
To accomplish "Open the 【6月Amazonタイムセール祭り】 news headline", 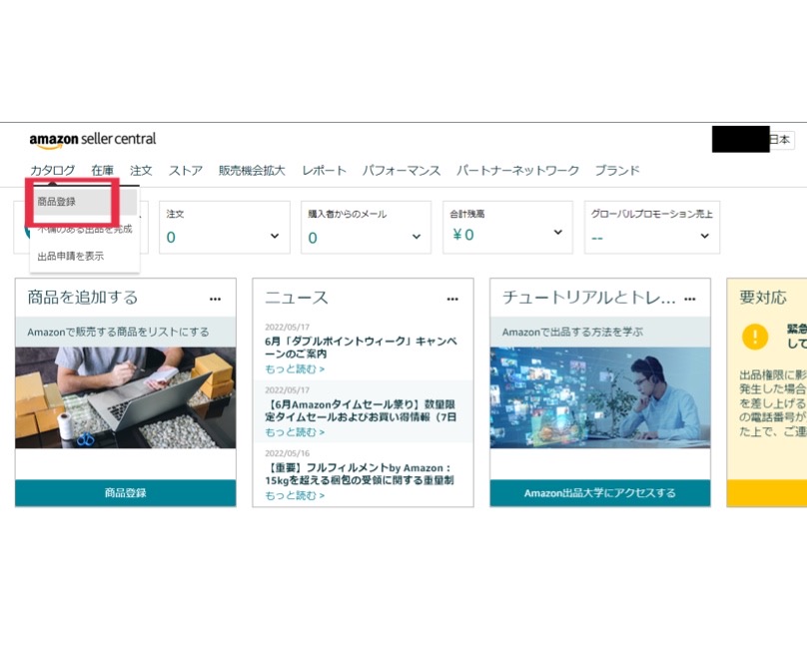I will click(x=361, y=410).
